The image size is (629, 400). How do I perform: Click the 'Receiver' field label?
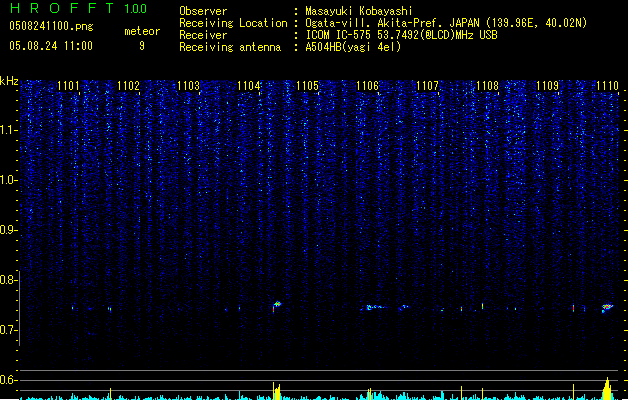point(203,35)
